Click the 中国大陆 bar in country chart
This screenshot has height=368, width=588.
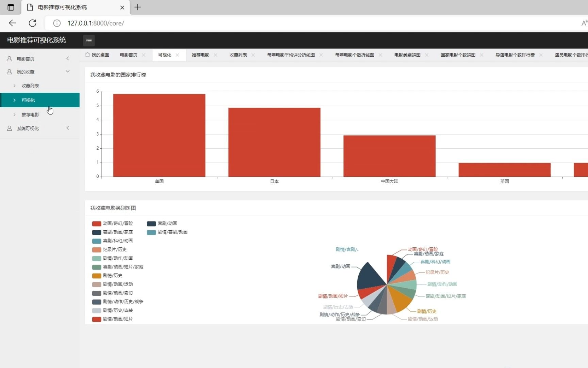click(389, 156)
